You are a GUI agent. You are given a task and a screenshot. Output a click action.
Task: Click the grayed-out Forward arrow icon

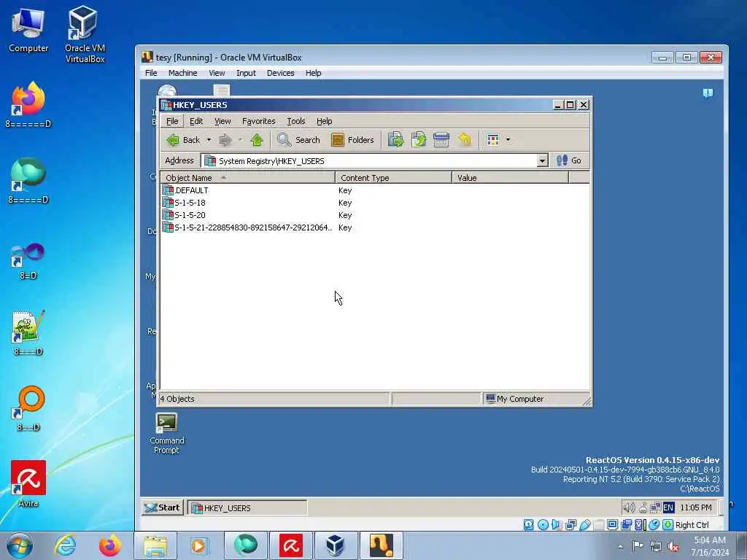click(x=225, y=140)
